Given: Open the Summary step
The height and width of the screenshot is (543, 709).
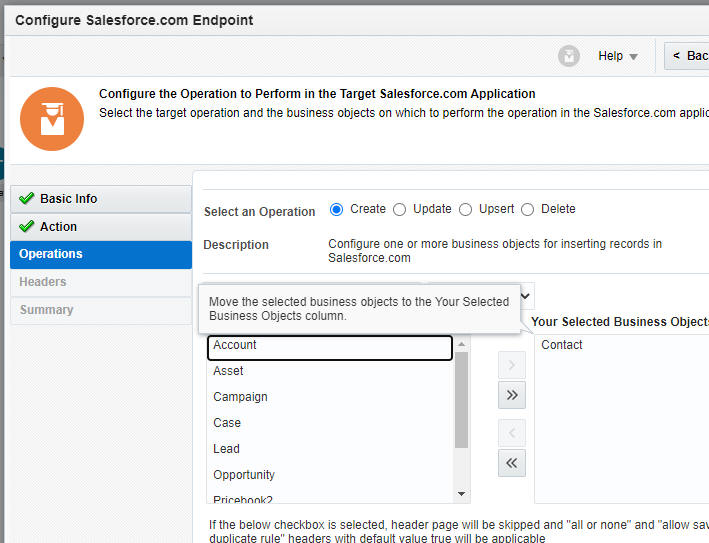Looking at the screenshot, I should [101, 311].
